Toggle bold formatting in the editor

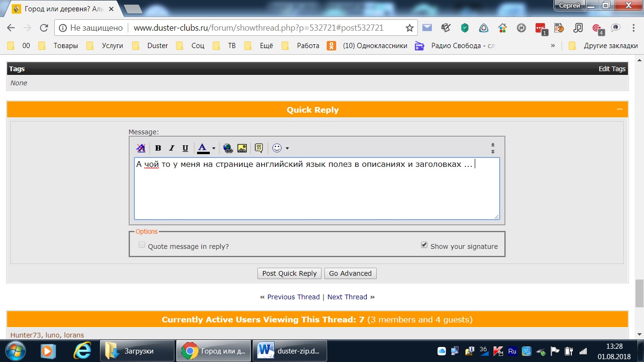(x=158, y=148)
